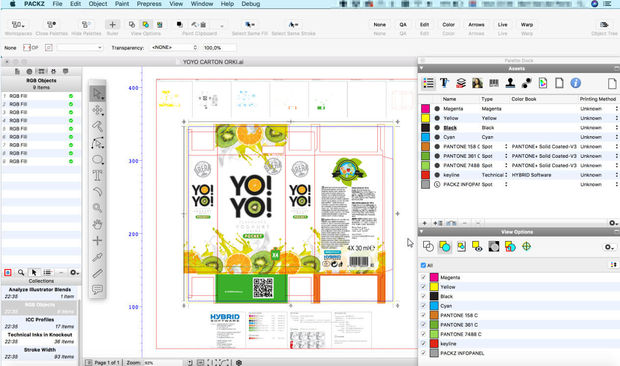
Task: Open the Fonts asset icon
Action: 444,83
